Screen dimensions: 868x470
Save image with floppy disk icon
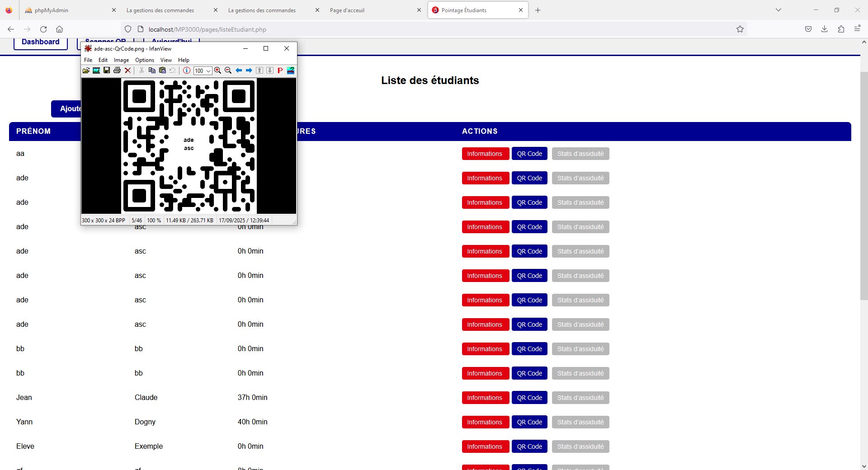(x=107, y=70)
